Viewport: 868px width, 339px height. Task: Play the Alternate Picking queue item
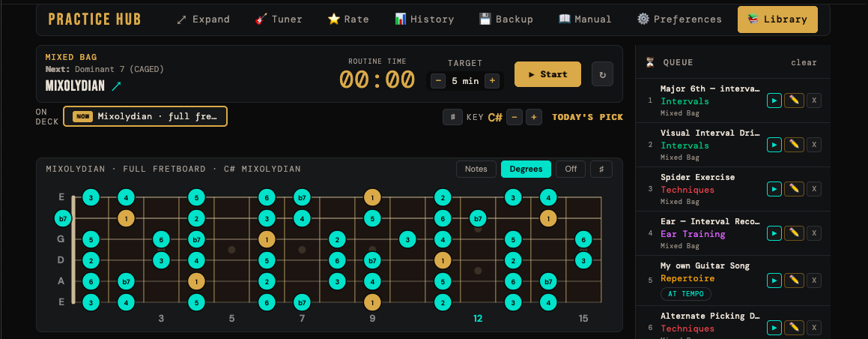(774, 327)
